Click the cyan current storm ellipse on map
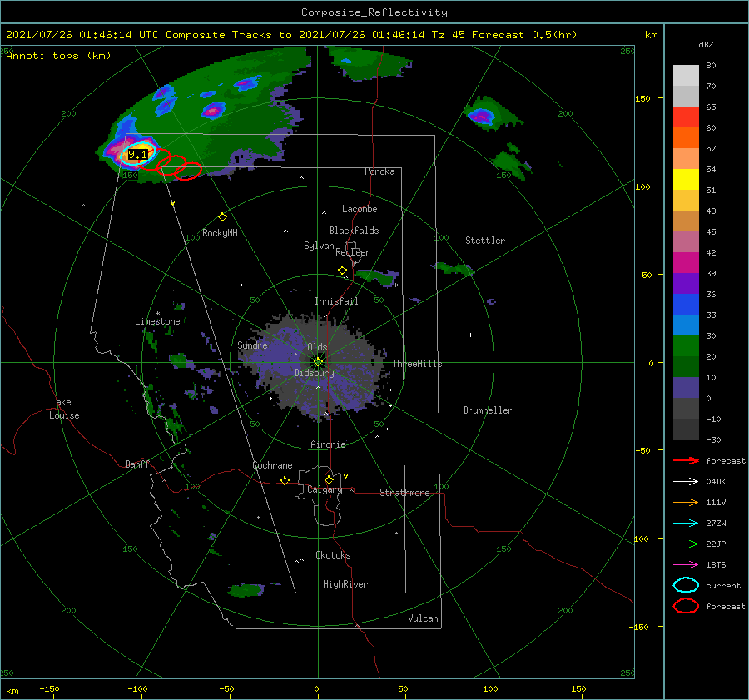The width and height of the screenshot is (749, 700). tap(137, 154)
